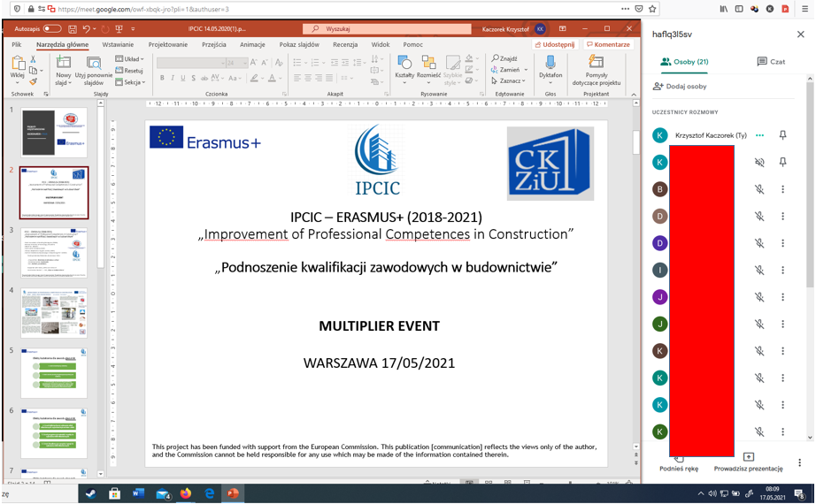
Task: Select slide 4 thumbnail
Action: pos(54,313)
